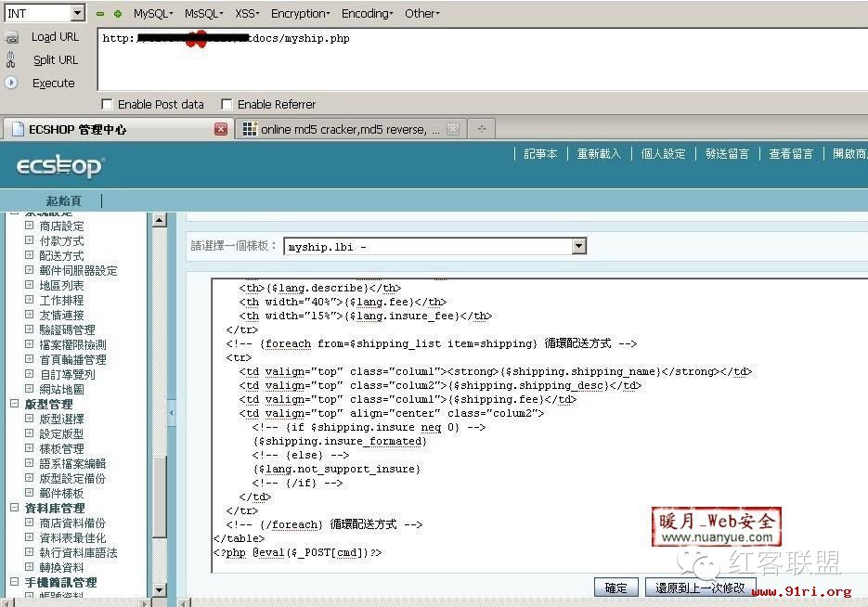Click the green plus HackBar icon

[117, 14]
